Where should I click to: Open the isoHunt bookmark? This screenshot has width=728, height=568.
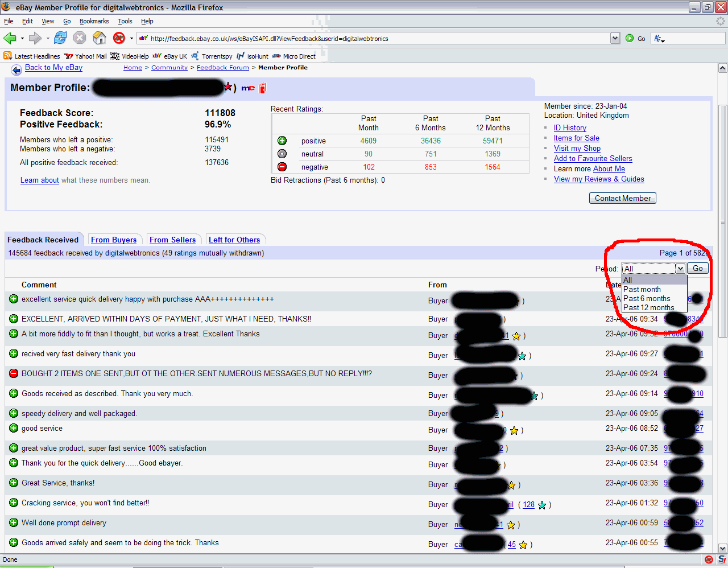pos(253,56)
